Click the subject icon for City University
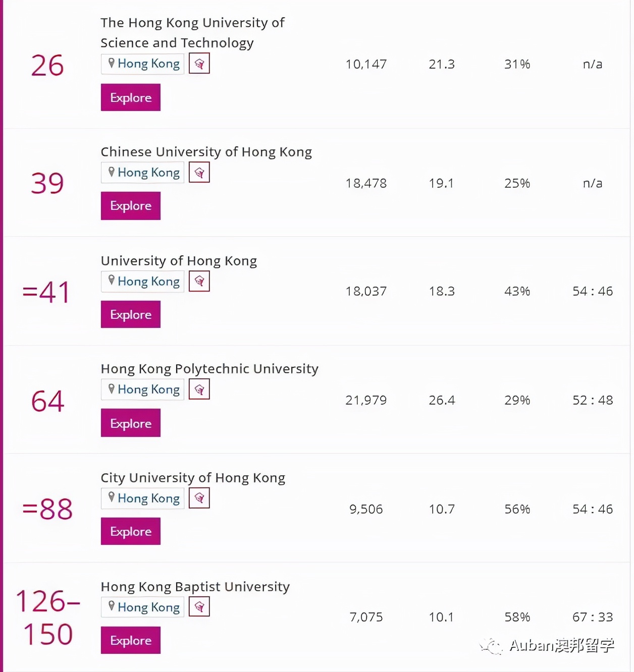This screenshot has height=672, width=634. (199, 498)
